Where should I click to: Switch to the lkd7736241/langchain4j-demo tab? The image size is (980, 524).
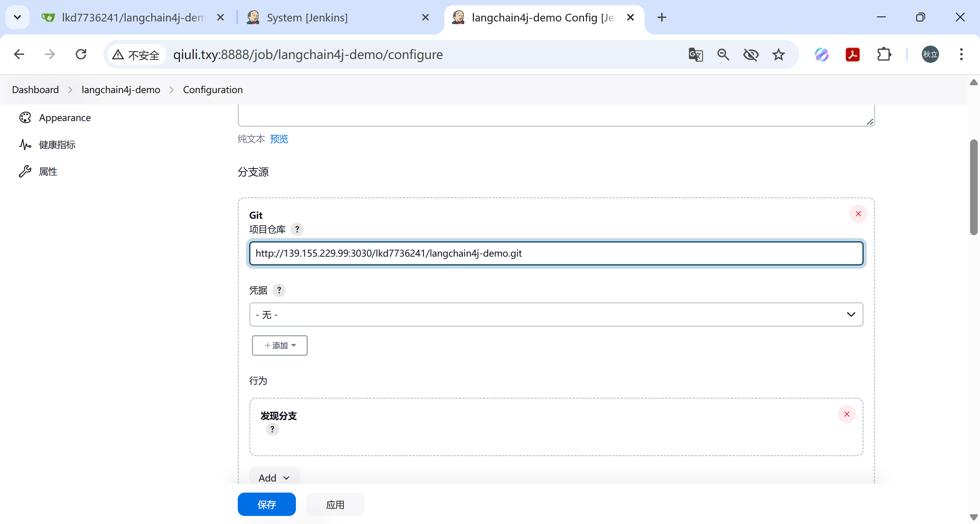[x=134, y=18]
